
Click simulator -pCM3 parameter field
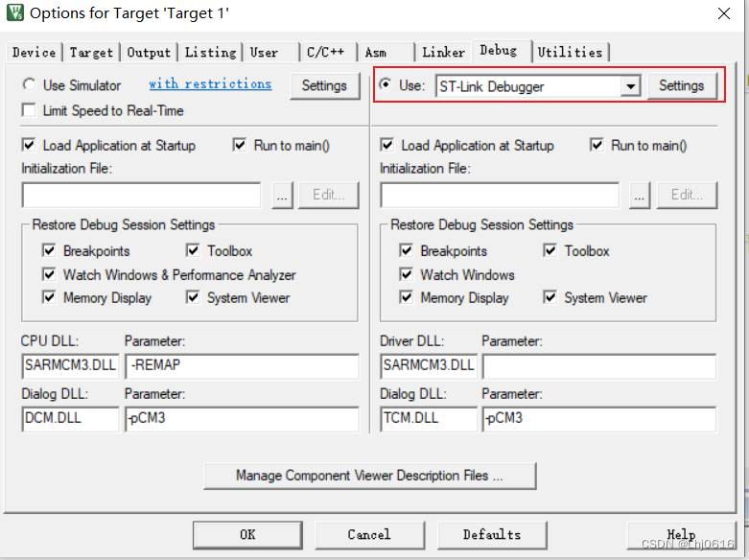click(x=242, y=419)
